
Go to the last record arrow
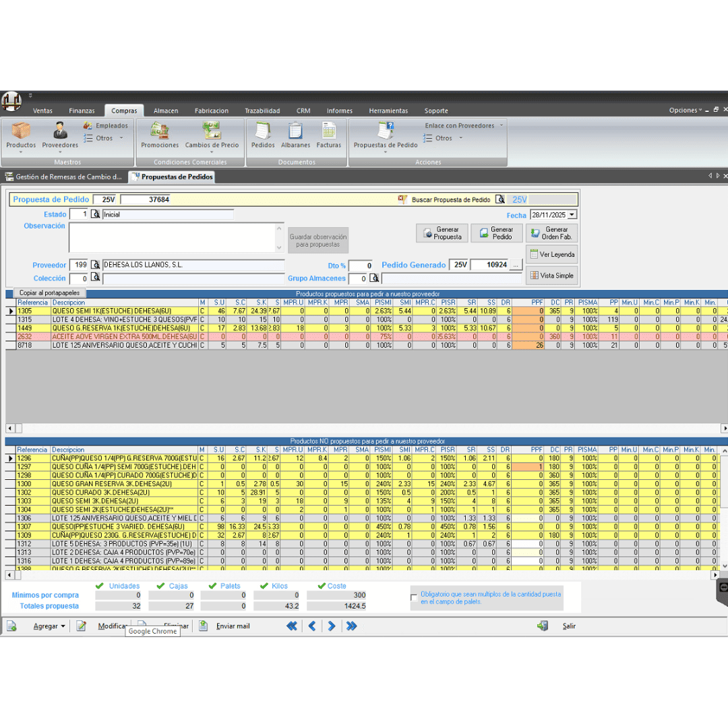tap(351, 626)
